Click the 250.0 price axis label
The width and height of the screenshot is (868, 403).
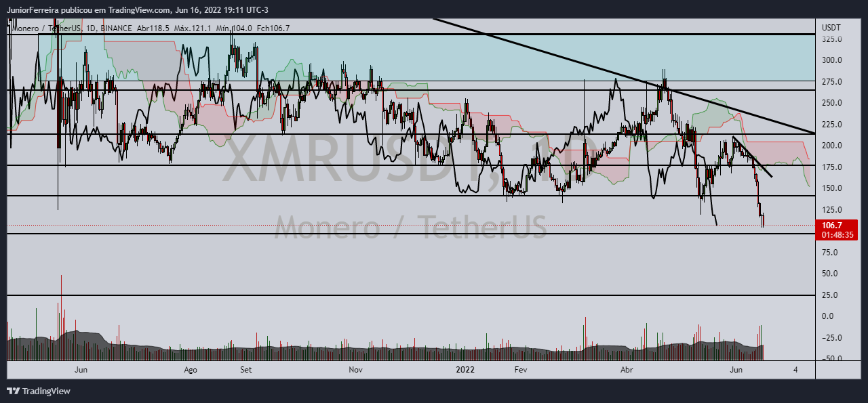click(831, 103)
